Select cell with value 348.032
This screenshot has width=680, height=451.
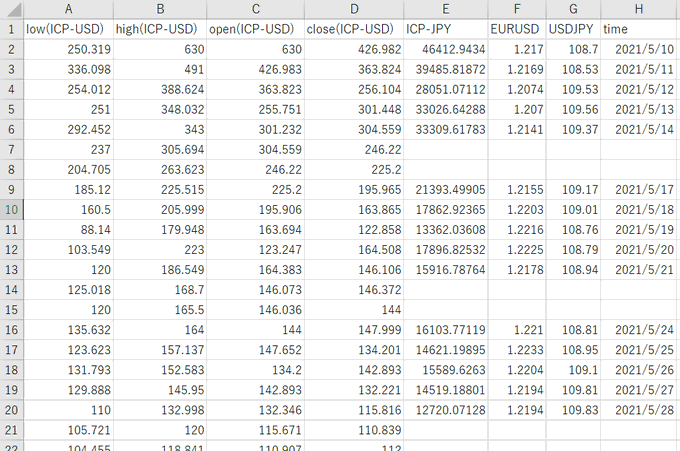[x=160, y=109]
